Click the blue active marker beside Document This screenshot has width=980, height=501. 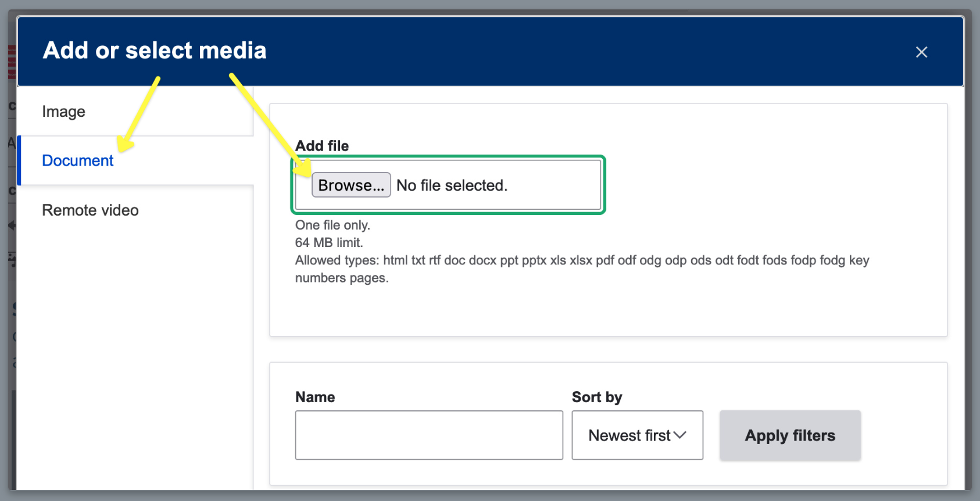(x=19, y=160)
